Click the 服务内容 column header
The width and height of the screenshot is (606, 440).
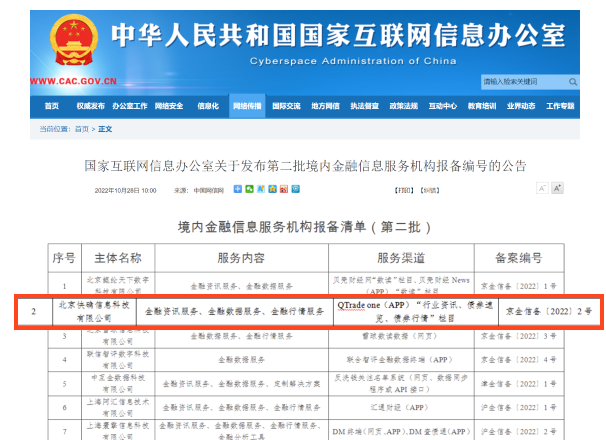241,258
